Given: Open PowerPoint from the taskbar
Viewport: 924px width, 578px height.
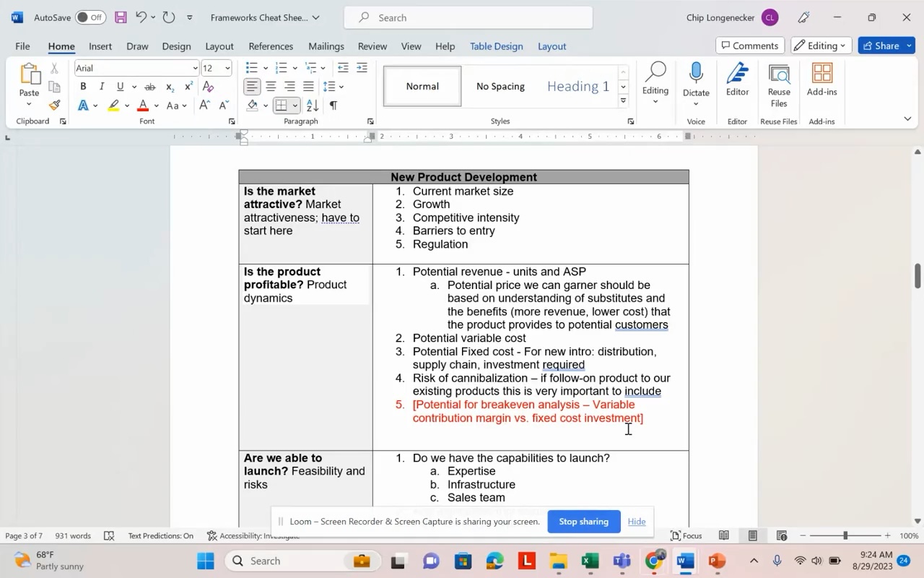Looking at the screenshot, I should [x=716, y=561].
